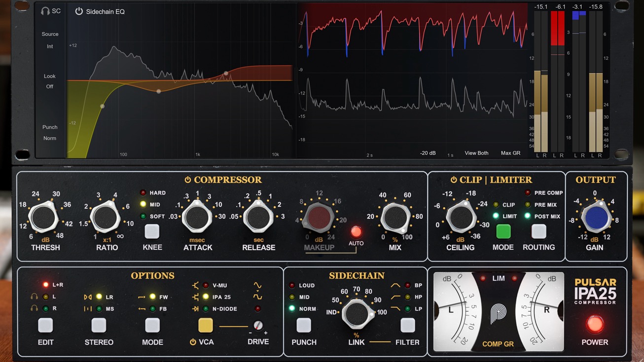Click the Pulsar logo between the GR meters
The image size is (644, 362).
pos(499,313)
